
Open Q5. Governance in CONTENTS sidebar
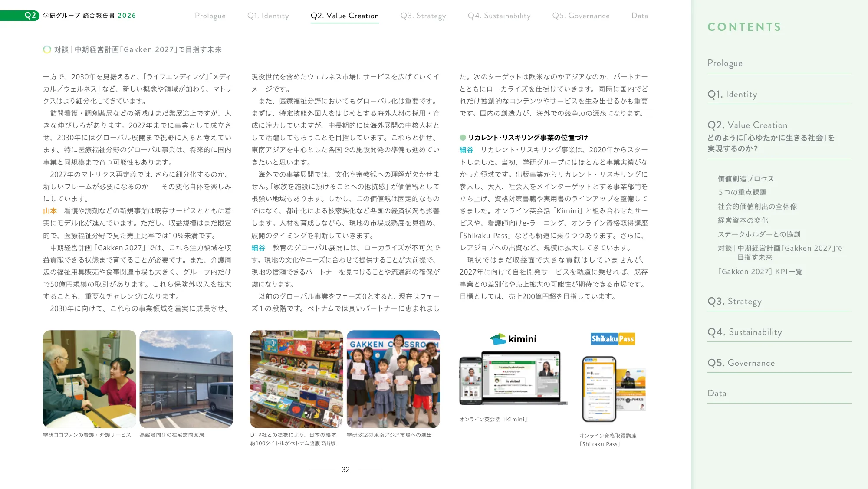tap(741, 363)
